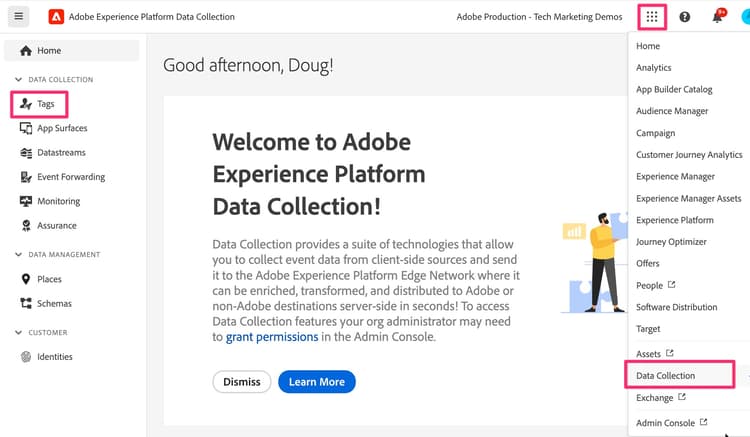Viewport: 750px width, 437px height.
Task: Choose Experience Platform from app menu
Action: pos(675,220)
